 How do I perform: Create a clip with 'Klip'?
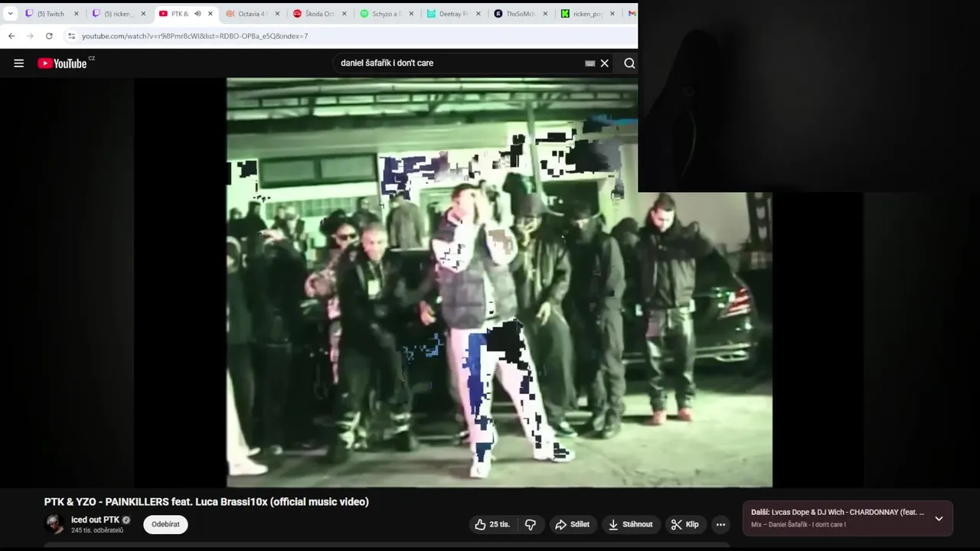[685, 524]
